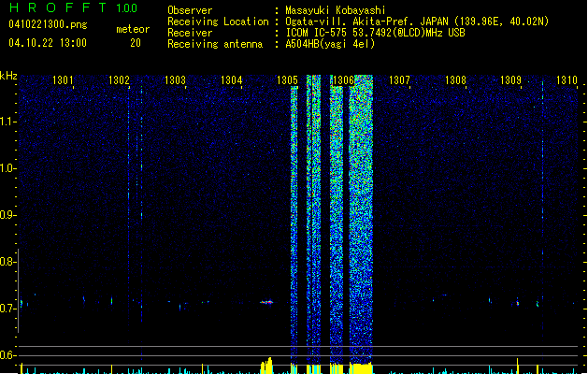
Task: Click the receiver ICOM IC-575 text
Action: pyautogui.click(x=375, y=33)
